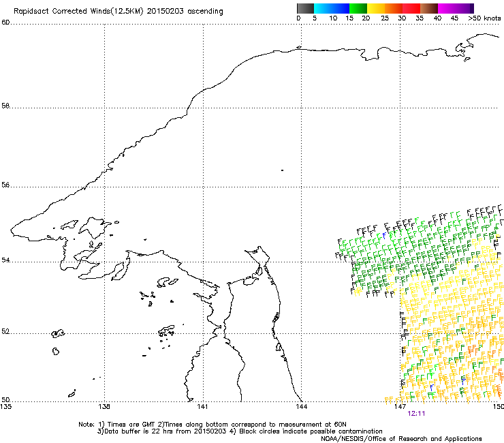
Task: Click longitude label '144' on the bottom axis
Action: [x=301, y=406]
